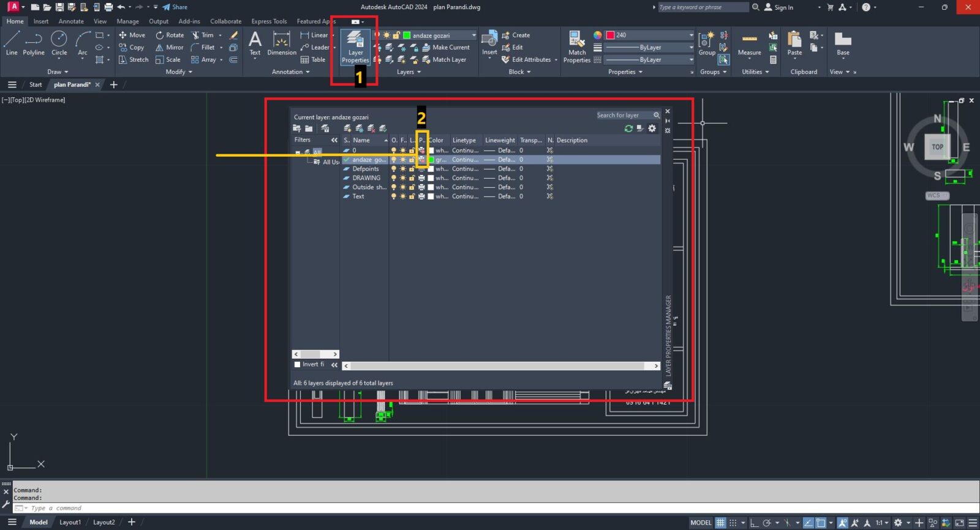Click Match Layer button

[x=444, y=60]
